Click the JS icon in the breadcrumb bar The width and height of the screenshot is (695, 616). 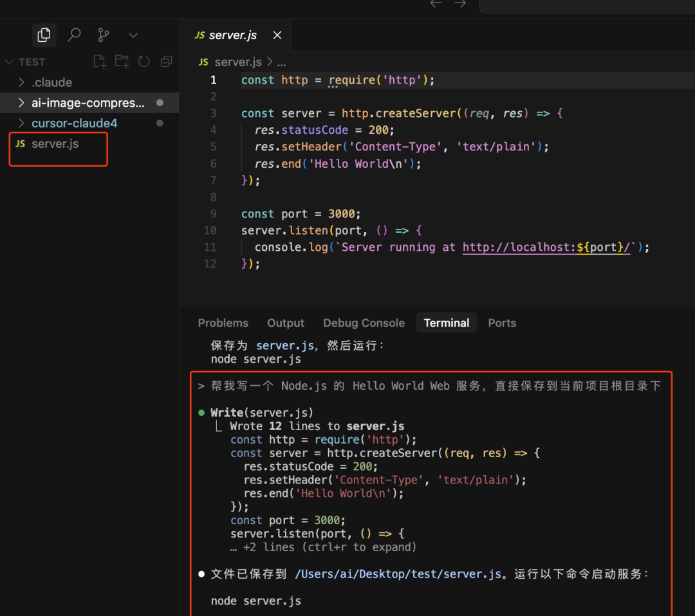coord(203,62)
